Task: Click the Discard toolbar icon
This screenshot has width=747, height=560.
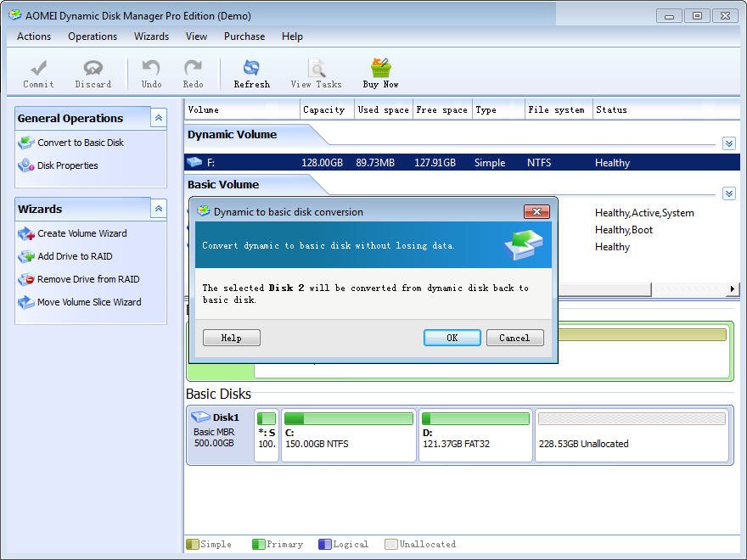Action: [93, 68]
